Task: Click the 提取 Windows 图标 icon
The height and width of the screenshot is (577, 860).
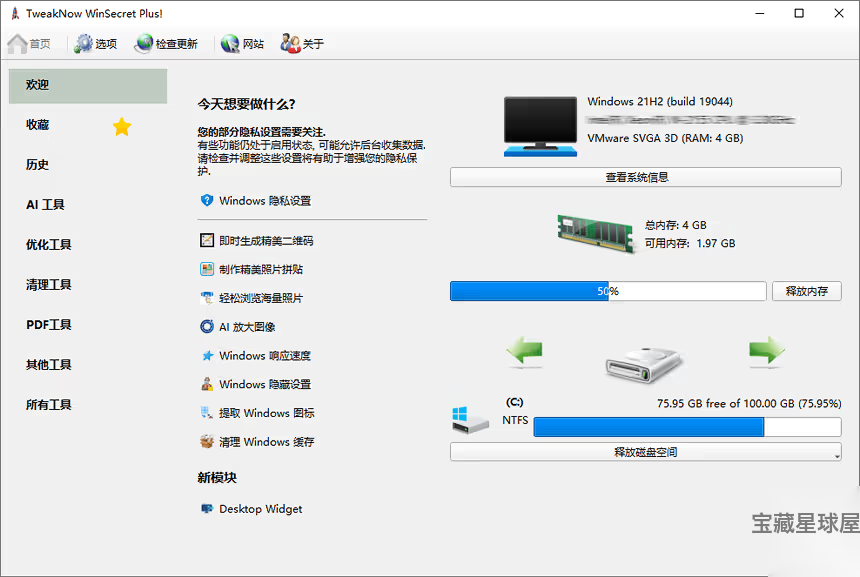Action: click(207, 412)
